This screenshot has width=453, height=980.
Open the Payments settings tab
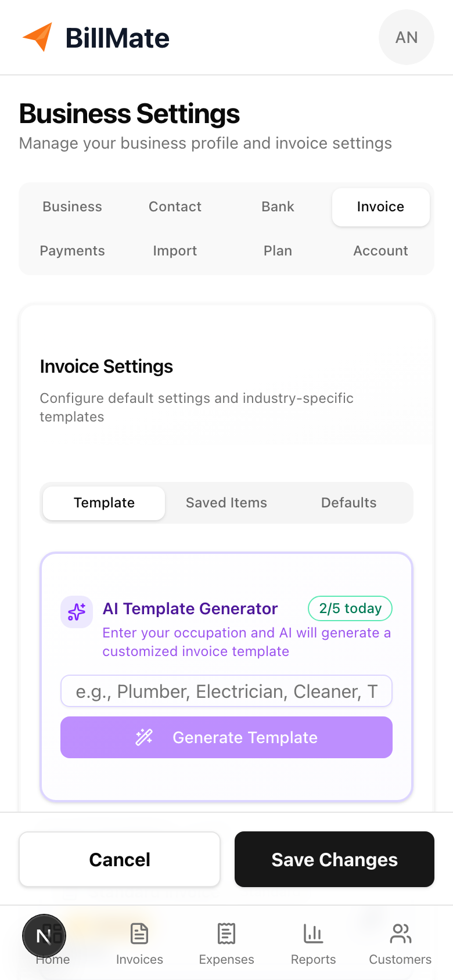pyautogui.click(x=72, y=251)
